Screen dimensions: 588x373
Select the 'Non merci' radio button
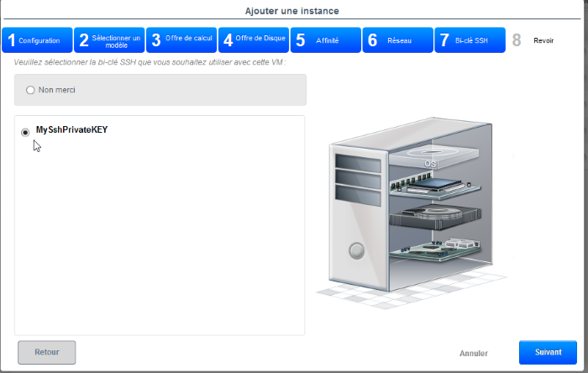[x=30, y=90]
